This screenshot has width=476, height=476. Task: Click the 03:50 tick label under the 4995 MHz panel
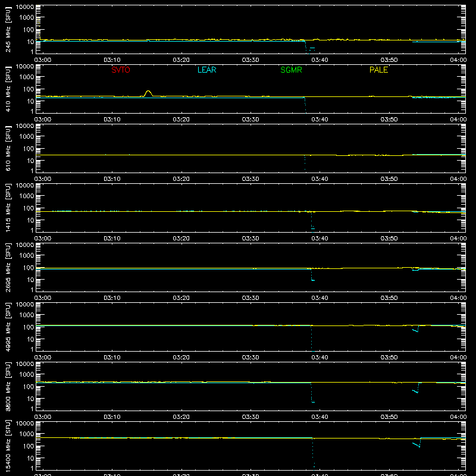click(x=389, y=358)
